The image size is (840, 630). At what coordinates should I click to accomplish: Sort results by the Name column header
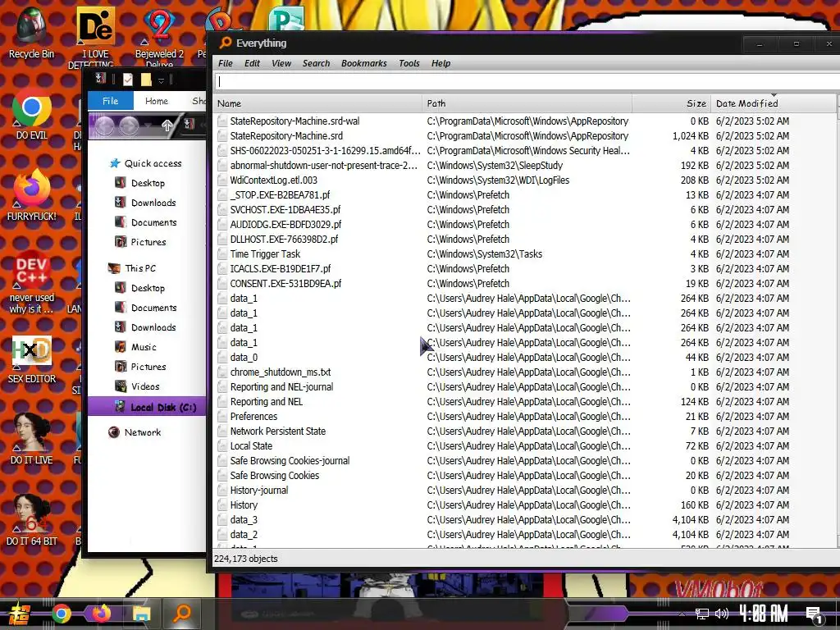[317, 103]
